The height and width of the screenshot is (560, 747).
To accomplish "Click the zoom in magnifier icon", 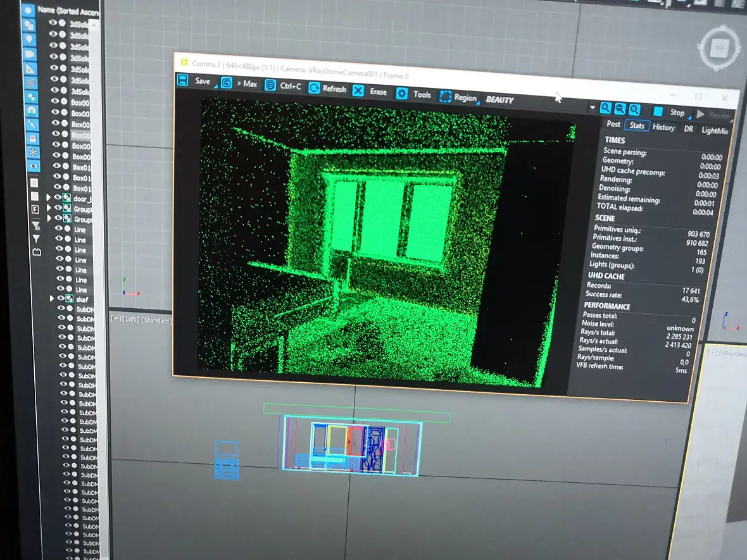I will pyautogui.click(x=605, y=108).
